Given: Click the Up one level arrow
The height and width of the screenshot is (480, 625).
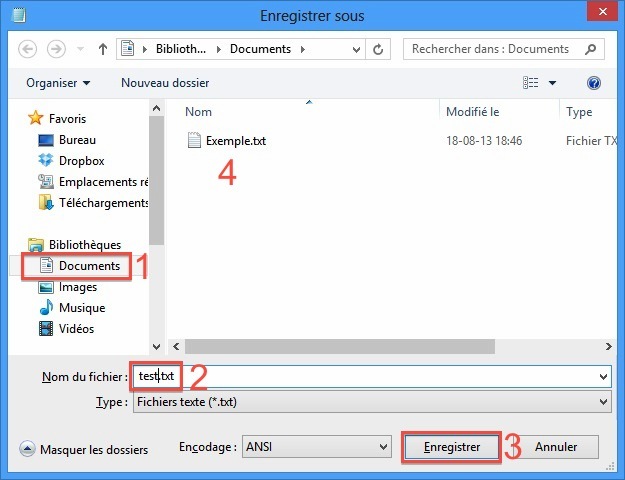Looking at the screenshot, I should (x=103, y=48).
